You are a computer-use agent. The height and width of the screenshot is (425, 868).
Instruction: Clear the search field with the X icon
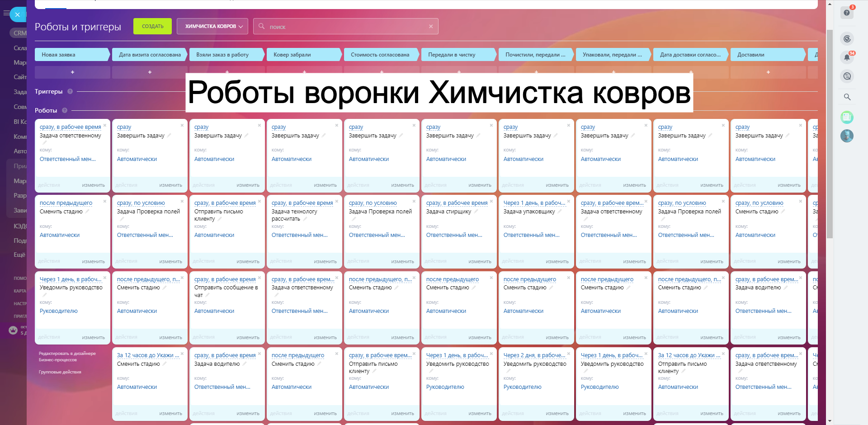coord(431,27)
